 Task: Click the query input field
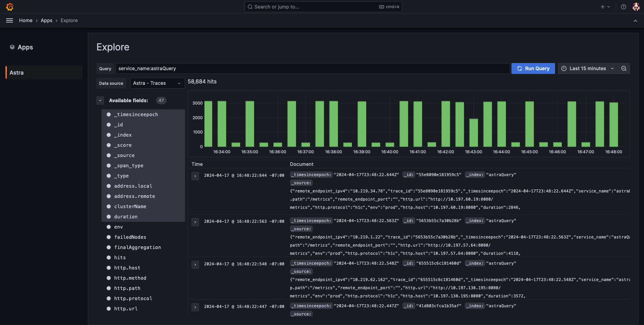click(312, 68)
